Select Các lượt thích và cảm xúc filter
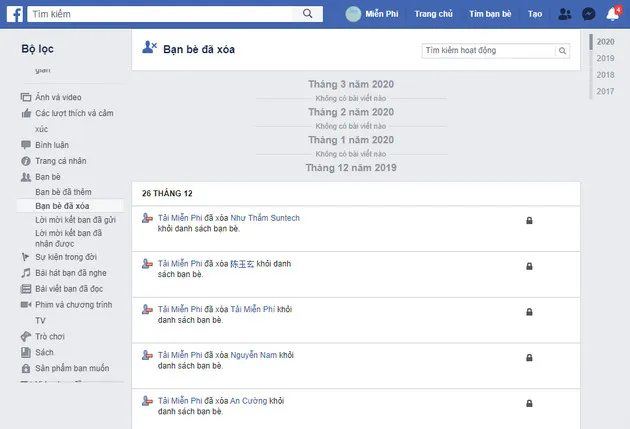Viewport: 630px width, 429px height. (74, 121)
